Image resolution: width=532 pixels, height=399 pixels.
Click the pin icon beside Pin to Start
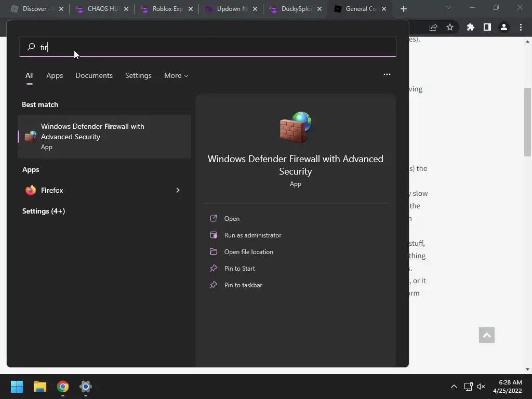pyautogui.click(x=214, y=268)
